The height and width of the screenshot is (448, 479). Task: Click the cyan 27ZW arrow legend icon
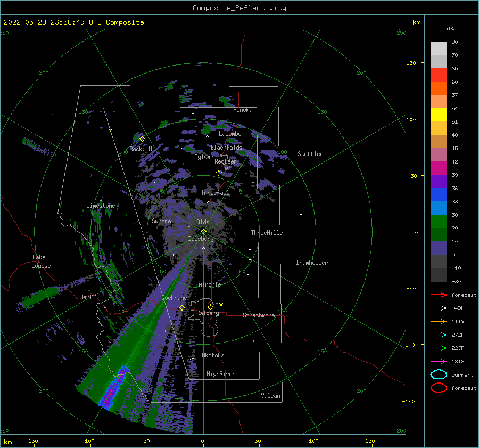(x=439, y=335)
